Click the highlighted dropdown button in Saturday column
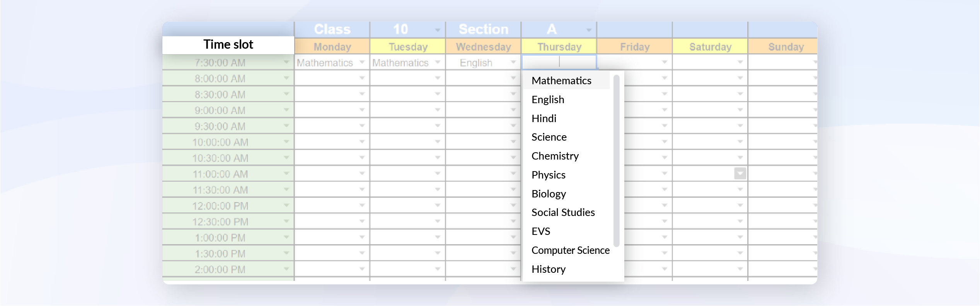Screen dimensions: 980x306 coord(740,173)
